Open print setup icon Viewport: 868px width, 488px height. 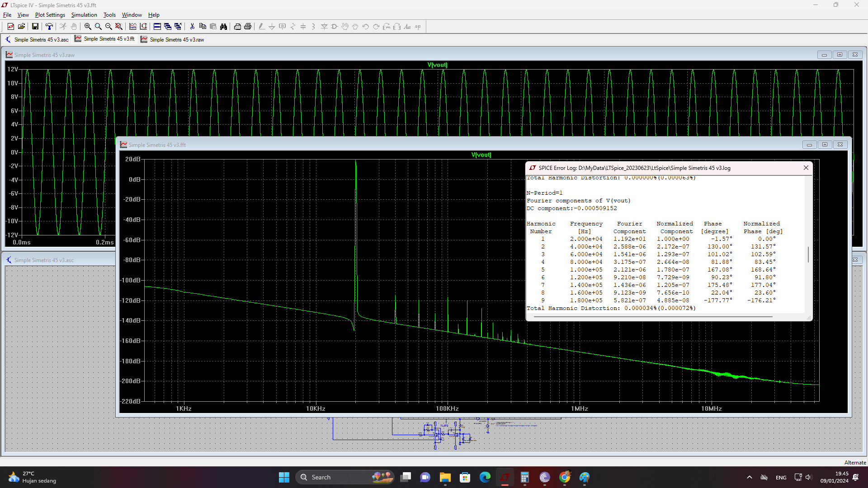(237, 27)
